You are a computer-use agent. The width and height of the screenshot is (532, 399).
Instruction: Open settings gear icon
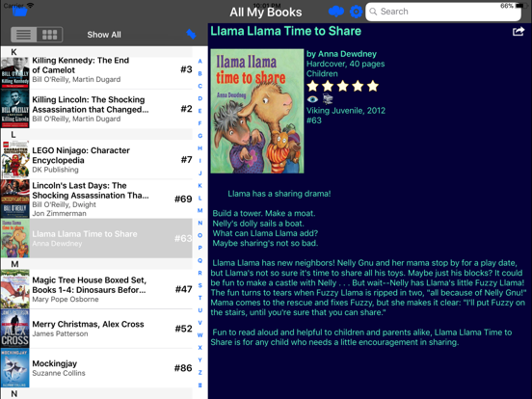click(x=356, y=12)
